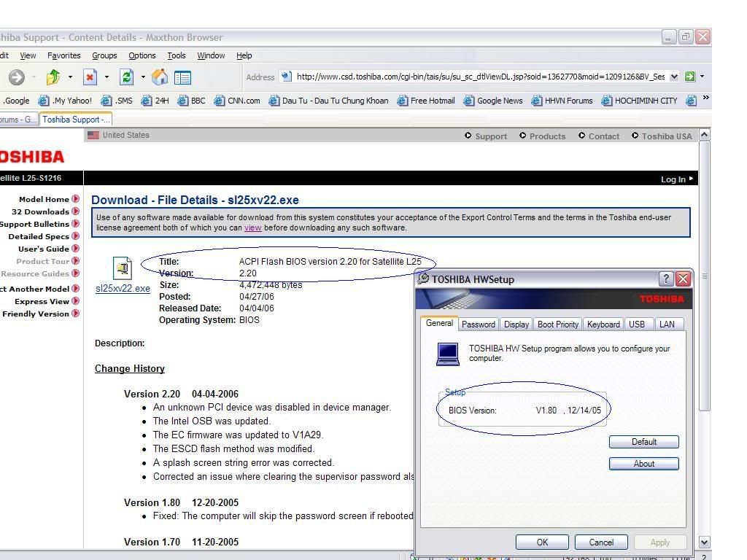Click inside the Address URL field
The image size is (747, 560).
(x=480, y=77)
